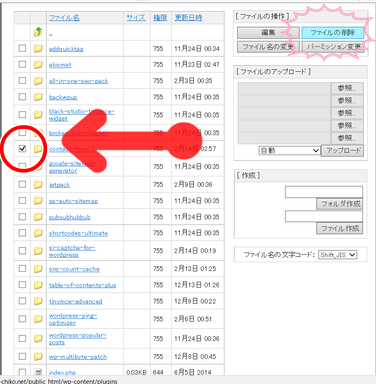Viewport: 376px width, 384px height.
Task: Click the shortcodes-ultimate folder icon
Action: pos(38,233)
